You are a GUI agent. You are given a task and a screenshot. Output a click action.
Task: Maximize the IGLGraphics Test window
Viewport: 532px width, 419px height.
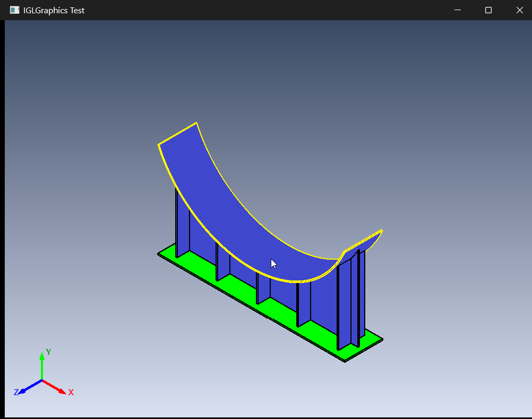click(488, 10)
